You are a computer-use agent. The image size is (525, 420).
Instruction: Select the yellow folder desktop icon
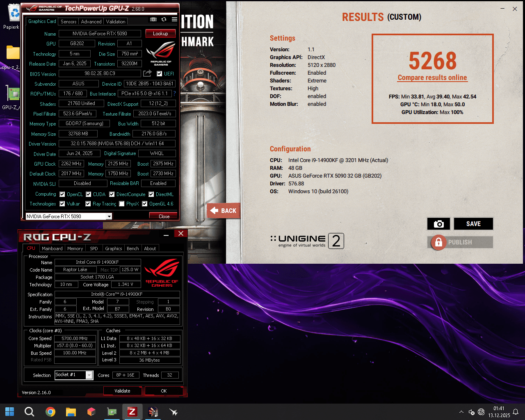pyautogui.click(x=13, y=52)
